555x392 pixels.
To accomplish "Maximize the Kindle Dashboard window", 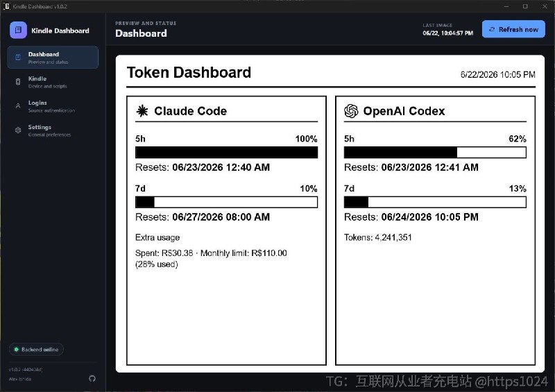I will coord(525,6).
